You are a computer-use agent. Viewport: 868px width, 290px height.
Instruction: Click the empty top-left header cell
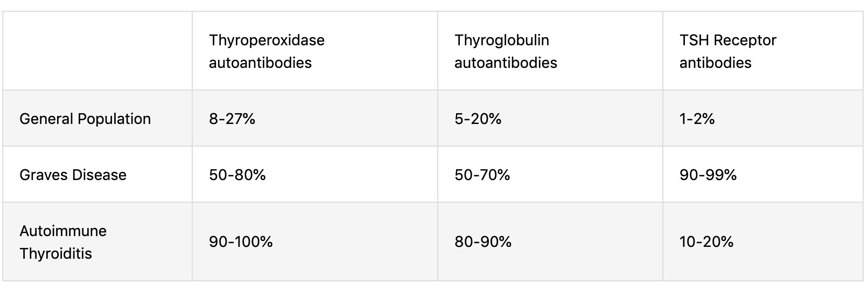click(97, 51)
